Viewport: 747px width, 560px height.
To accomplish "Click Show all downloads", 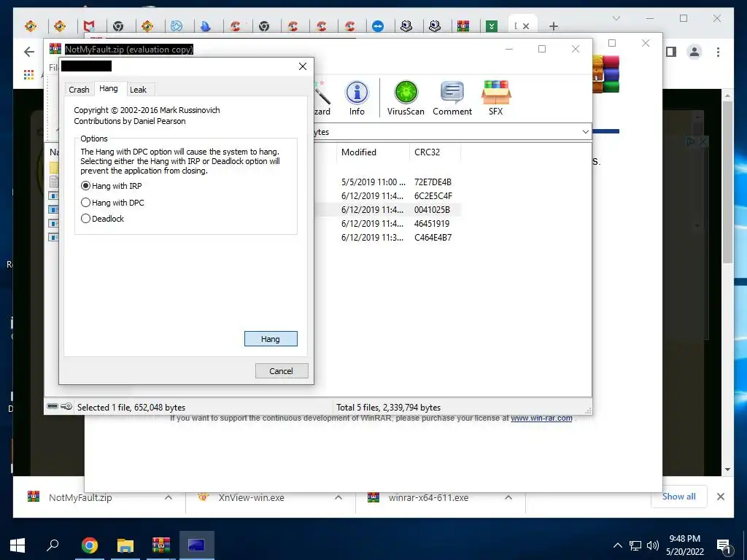I will 679,496.
